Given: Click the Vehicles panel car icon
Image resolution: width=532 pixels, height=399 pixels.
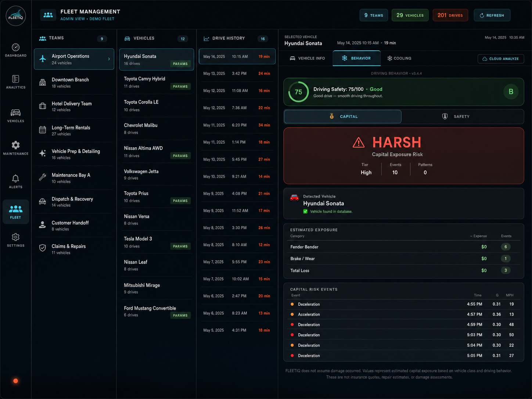Looking at the screenshot, I should (127, 39).
